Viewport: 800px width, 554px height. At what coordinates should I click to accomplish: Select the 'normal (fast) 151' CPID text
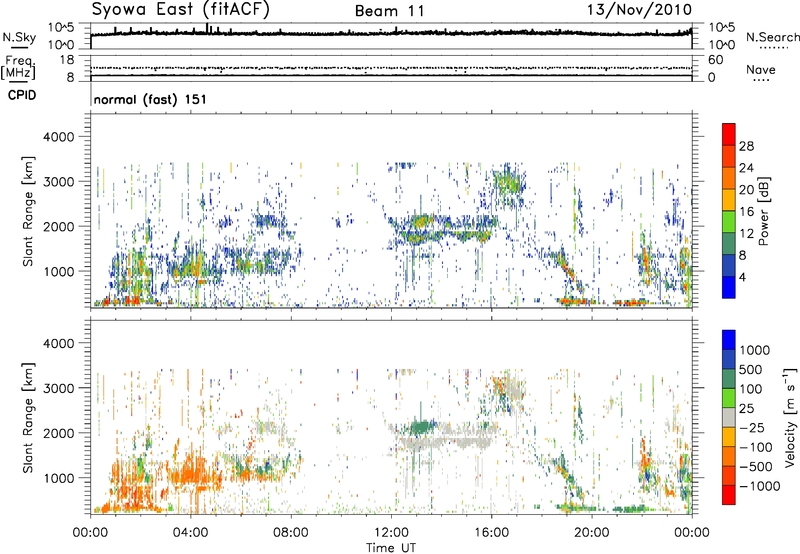[150, 99]
